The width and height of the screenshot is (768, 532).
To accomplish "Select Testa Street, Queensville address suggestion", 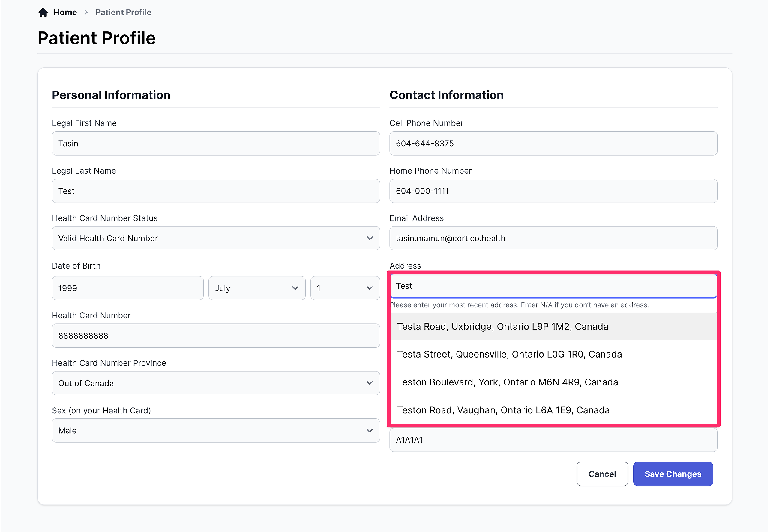I will tap(509, 354).
